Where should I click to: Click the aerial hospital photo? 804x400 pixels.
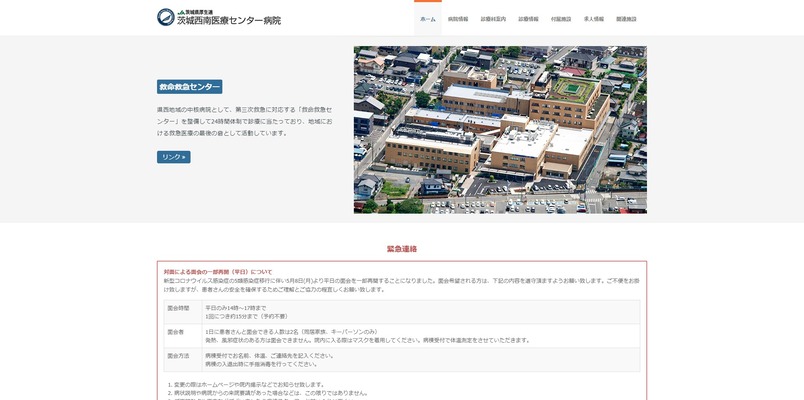coord(500,130)
